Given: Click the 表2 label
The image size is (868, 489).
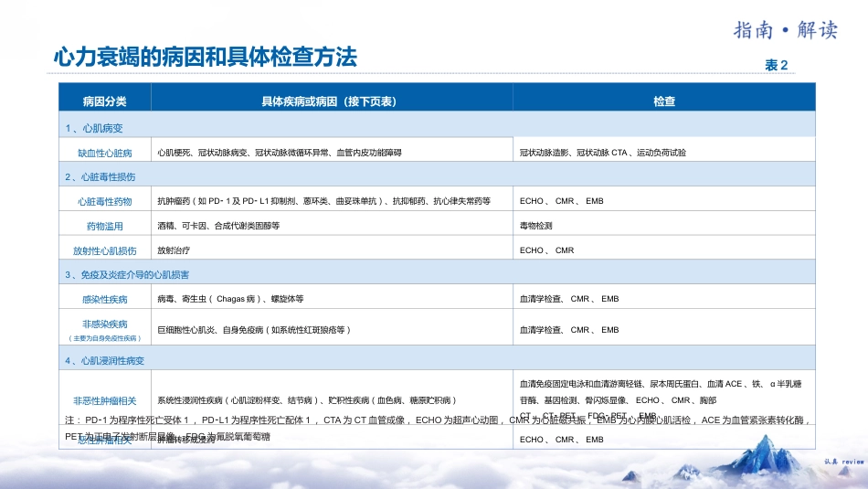Looking at the screenshot, I should pyautogui.click(x=776, y=65).
